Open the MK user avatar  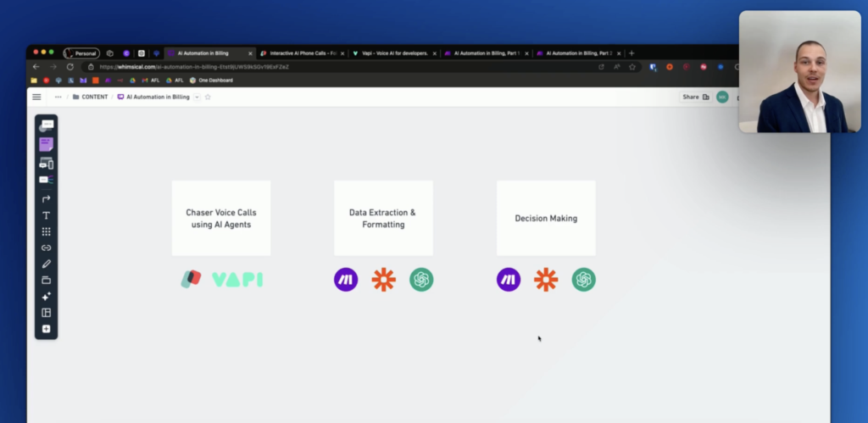click(x=722, y=97)
